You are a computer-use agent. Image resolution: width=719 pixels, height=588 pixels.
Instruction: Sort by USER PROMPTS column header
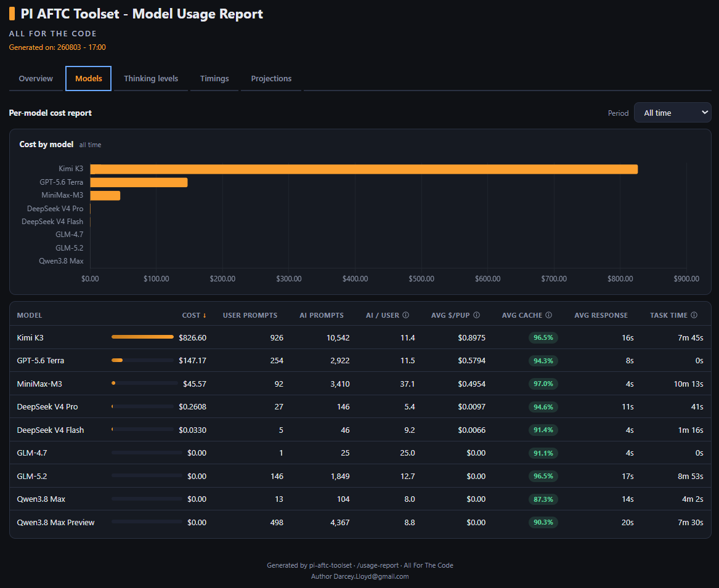pyautogui.click(x=250, y=315)
